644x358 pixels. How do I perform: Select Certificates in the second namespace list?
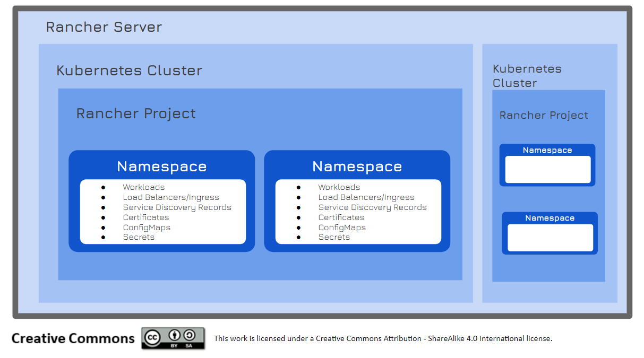click(x=341, y=217)
